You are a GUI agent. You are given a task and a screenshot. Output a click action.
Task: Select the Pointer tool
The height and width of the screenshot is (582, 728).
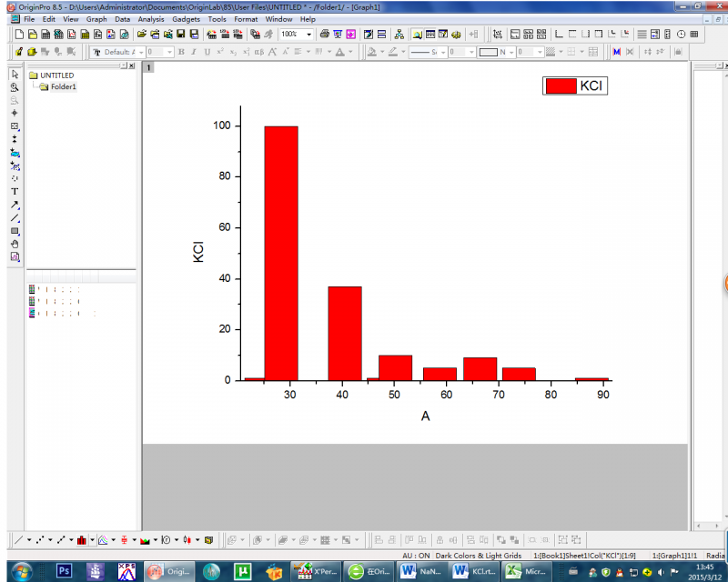pos(15,75)
